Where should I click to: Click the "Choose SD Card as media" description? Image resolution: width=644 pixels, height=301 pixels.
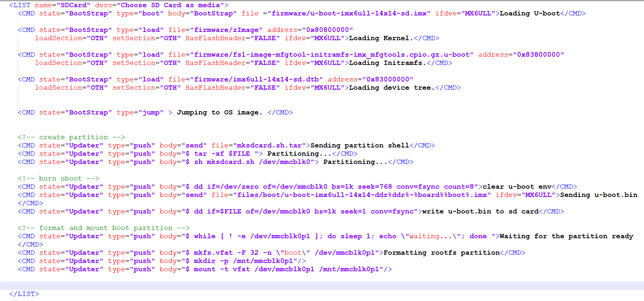click(x=170, y=5)
